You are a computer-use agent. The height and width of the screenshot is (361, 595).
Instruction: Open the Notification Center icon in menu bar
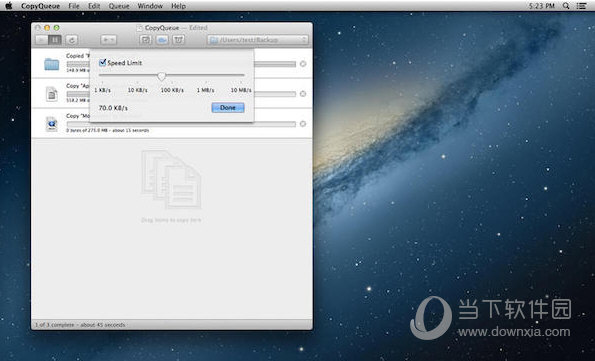pyautogui.click(x=581, y=6)
